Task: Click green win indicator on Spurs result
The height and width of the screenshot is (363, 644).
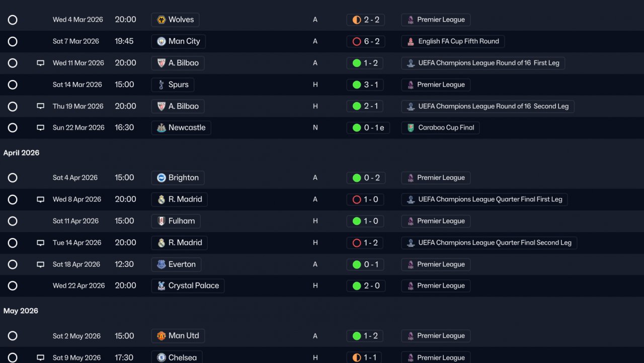Action: click(x=357, y=85)
